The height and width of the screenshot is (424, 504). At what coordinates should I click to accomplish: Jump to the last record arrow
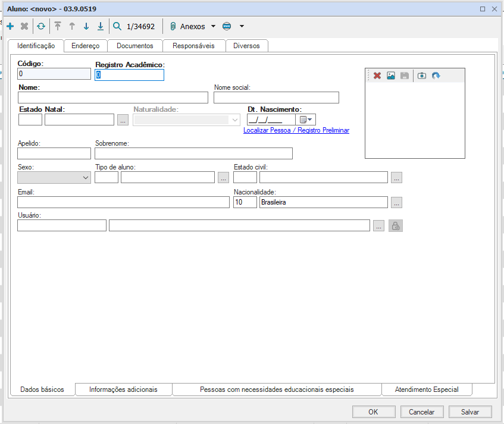coord(101,26)
